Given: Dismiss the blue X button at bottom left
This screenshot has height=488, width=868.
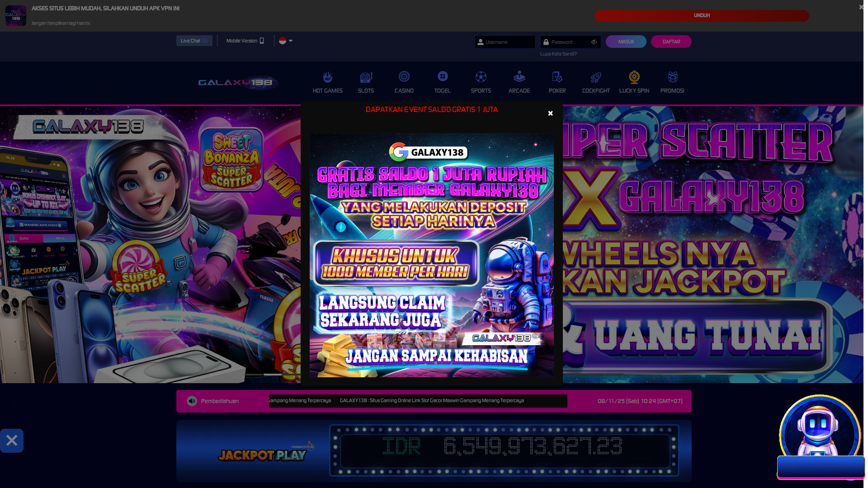Looking at the screenshot, I should click(12, 441).
